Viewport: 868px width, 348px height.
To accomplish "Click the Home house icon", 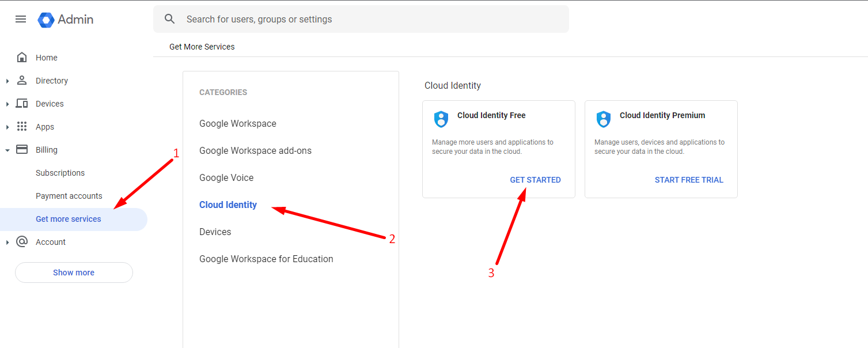I will (x=22, y=57).
